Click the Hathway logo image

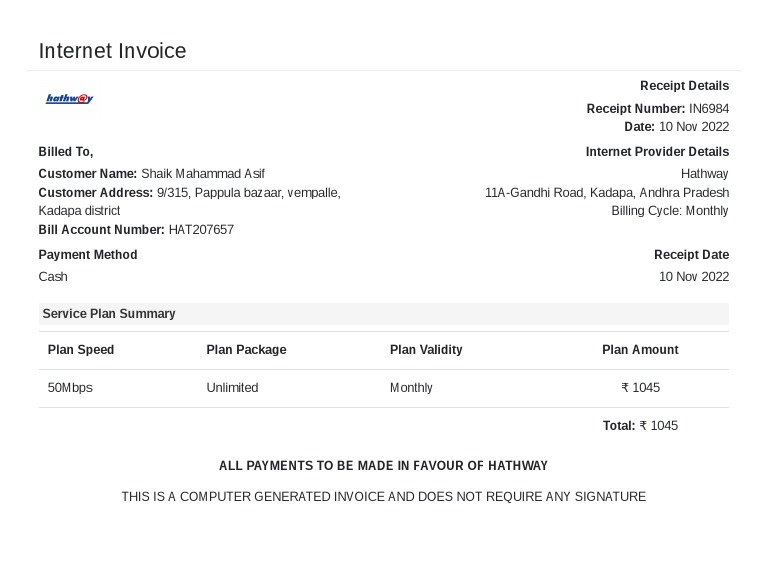click(x=70, y=98)
